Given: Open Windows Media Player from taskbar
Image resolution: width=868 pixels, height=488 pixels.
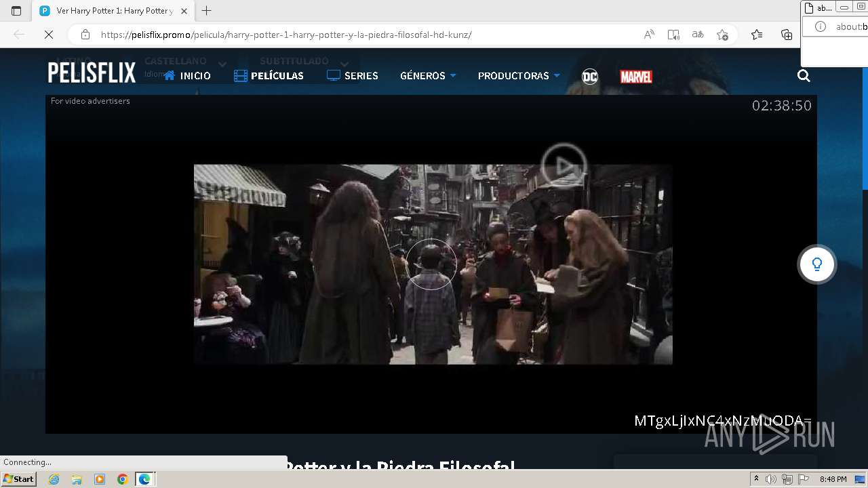Looking at the screenshot, I should (100, 479).
